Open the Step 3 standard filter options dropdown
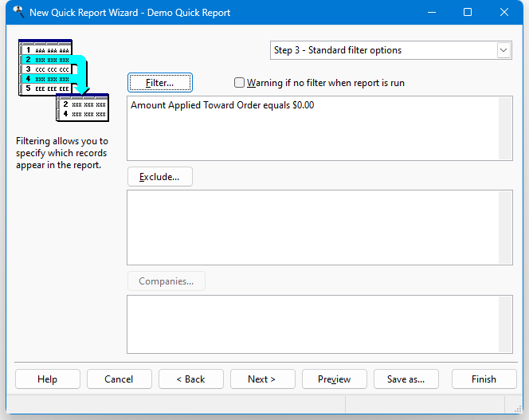 pyautogui.click(x=503, y=50)
